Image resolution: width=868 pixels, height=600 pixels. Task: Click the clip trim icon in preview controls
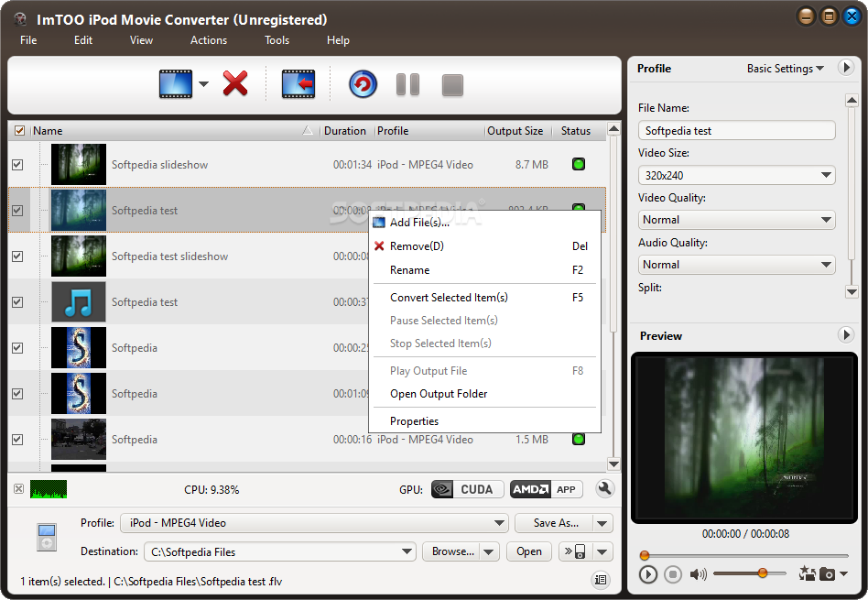pos(807,573)
